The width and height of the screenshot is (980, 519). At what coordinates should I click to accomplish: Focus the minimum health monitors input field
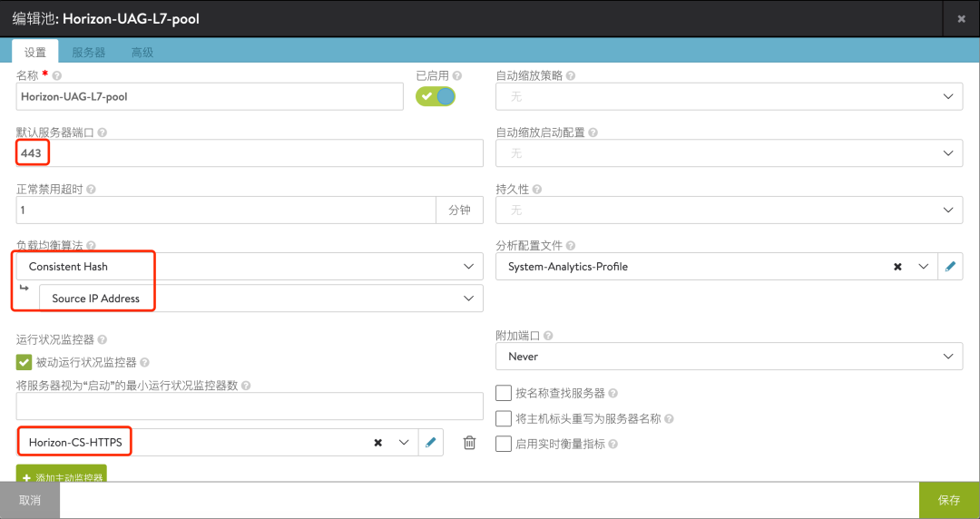coord(250,406)
